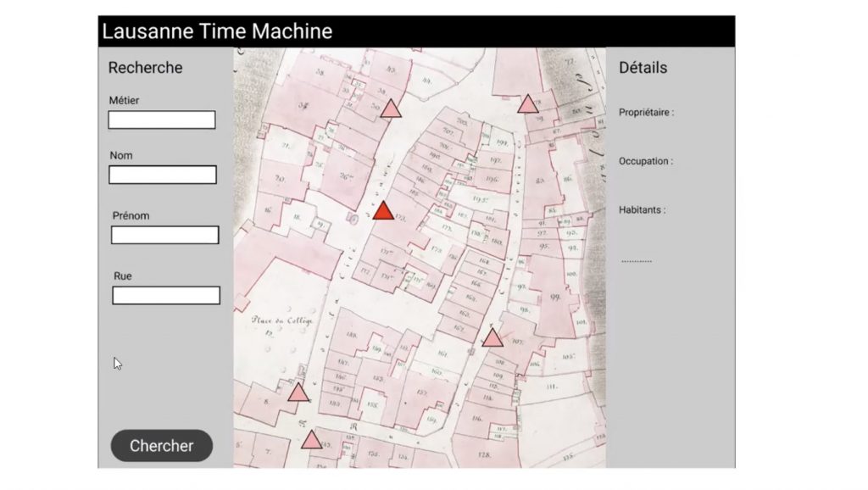The image size is (868, 490).
Task: Click the pink triangle marker near parcel 107
Action: [492, 338]
